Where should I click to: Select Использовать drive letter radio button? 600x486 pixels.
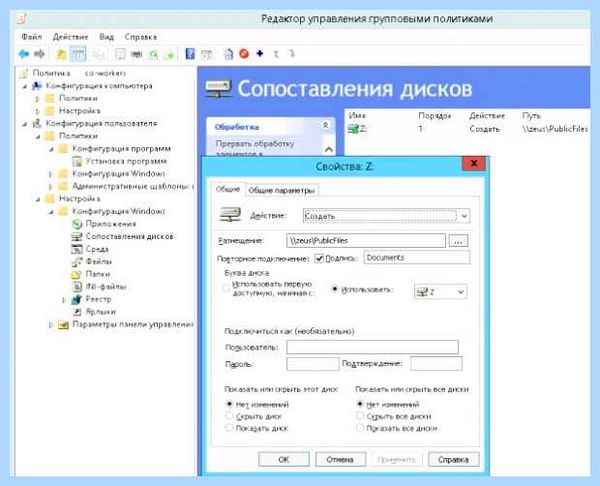pos(335,289)
